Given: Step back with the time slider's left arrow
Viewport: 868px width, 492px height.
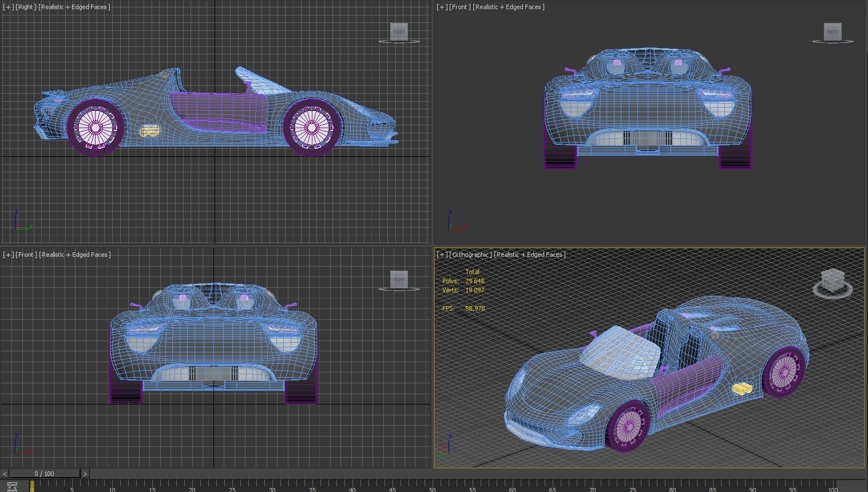Looking at the screenshot, I should 5,474.
